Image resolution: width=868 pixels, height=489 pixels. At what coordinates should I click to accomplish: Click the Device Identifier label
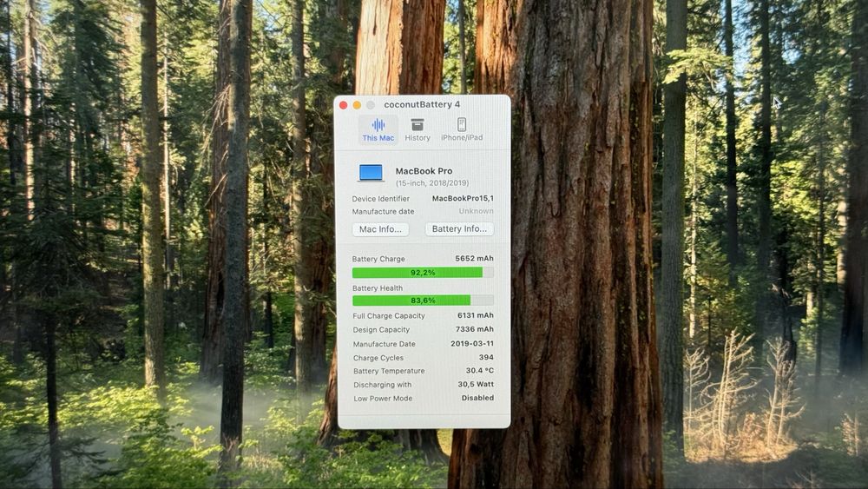381,199
